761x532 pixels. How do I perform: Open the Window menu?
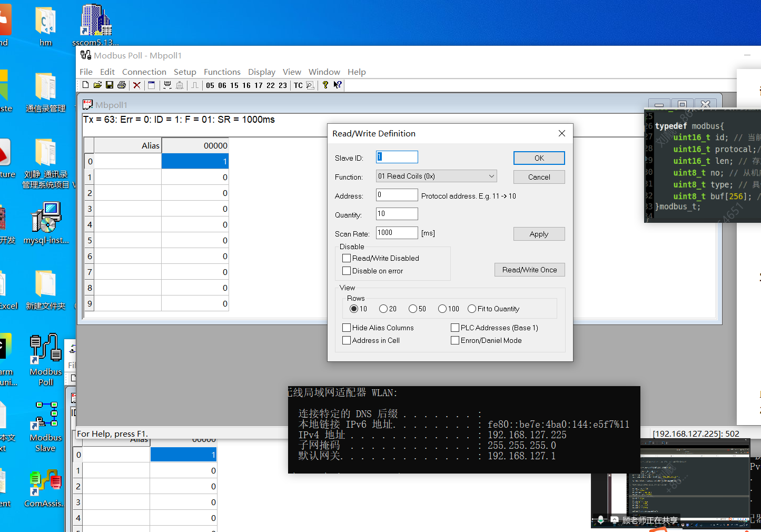pos(324,72)
